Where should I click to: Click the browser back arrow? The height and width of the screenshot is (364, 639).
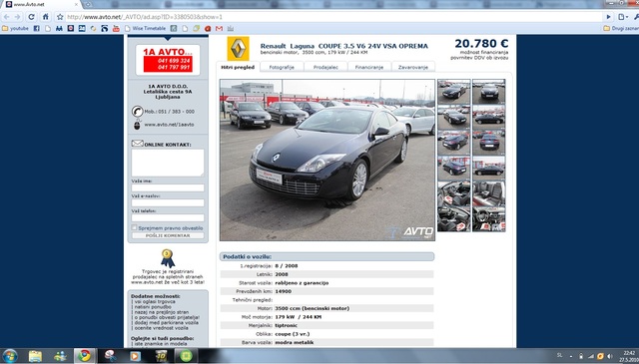[7, 17]
